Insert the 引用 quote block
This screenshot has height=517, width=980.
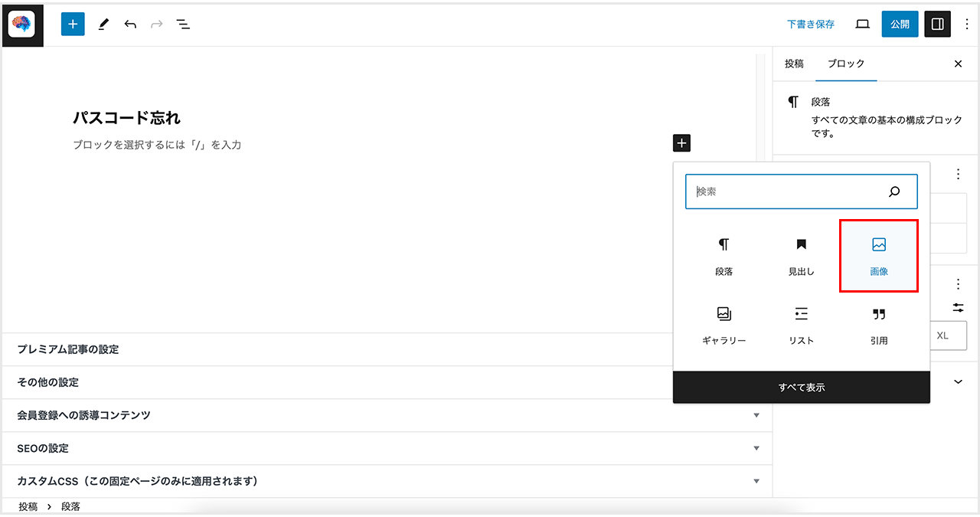pos(879,325)
